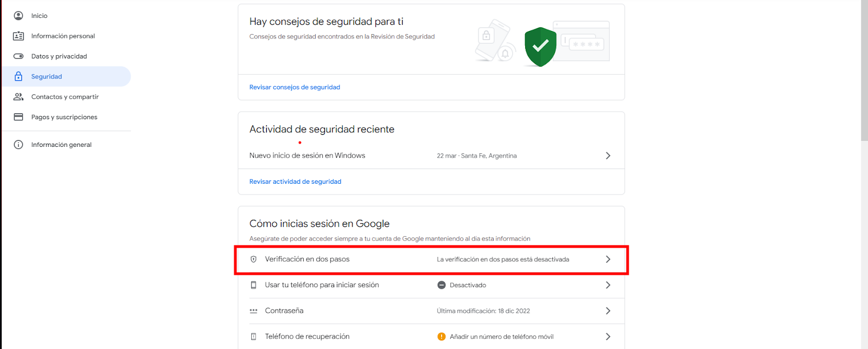The width and height of the screenshot is (868, 349).
Task: Click the vertical page scrollbar
Action: point(864,70)
